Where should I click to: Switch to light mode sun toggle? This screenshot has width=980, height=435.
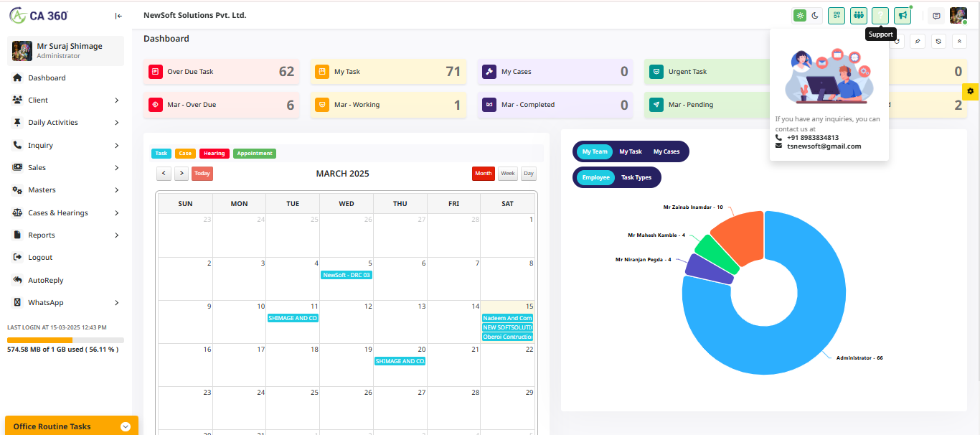coord(800,16)
